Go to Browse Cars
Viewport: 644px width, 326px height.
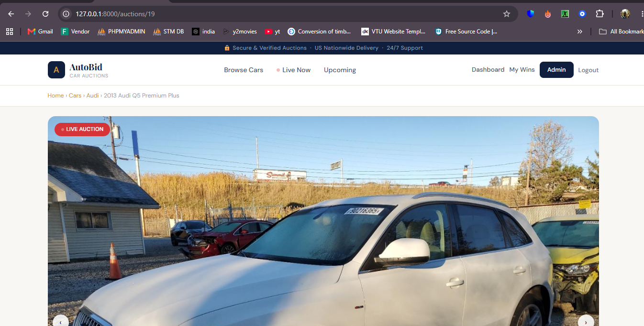(x=244, y=70)
